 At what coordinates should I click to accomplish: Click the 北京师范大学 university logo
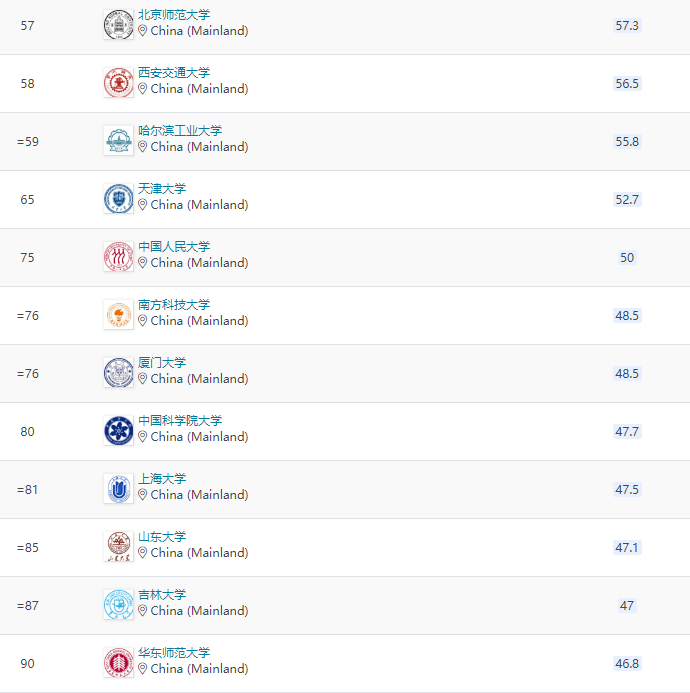point(118,25)
